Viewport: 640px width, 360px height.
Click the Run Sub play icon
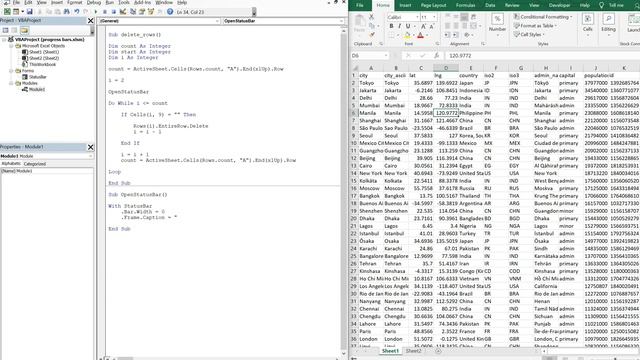96,12
